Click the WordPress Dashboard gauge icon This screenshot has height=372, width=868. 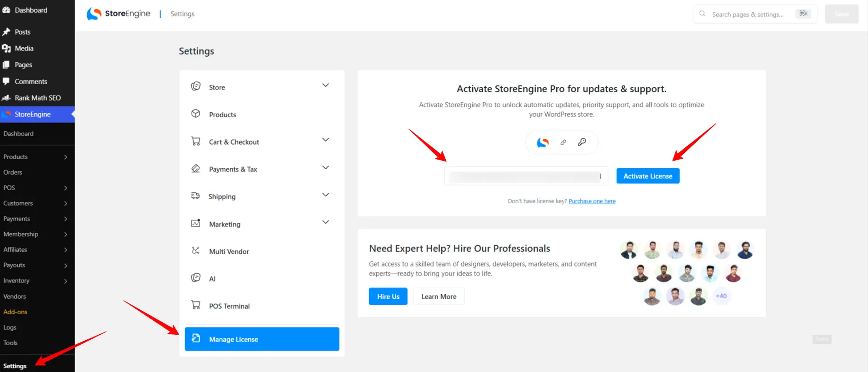click(6, 10)
